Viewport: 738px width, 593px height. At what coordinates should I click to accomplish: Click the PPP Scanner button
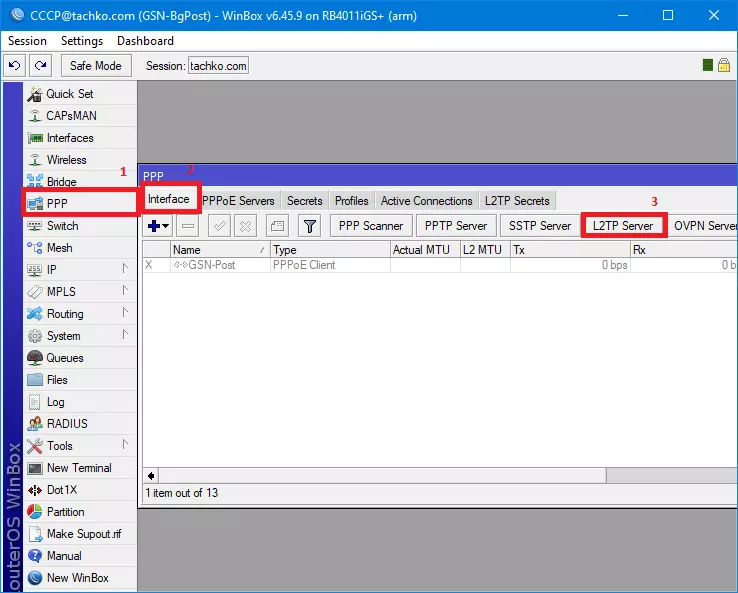[x=371, y=226]
